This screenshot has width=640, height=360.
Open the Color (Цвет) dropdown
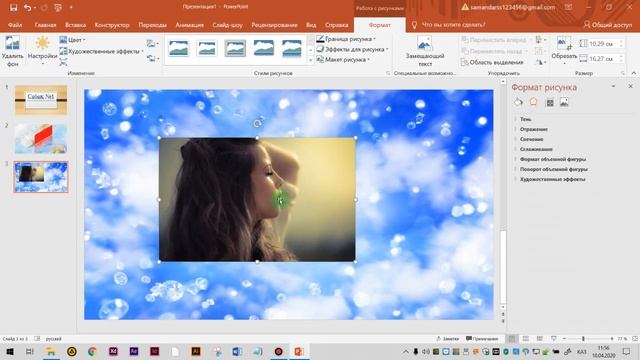pos(72,40)
